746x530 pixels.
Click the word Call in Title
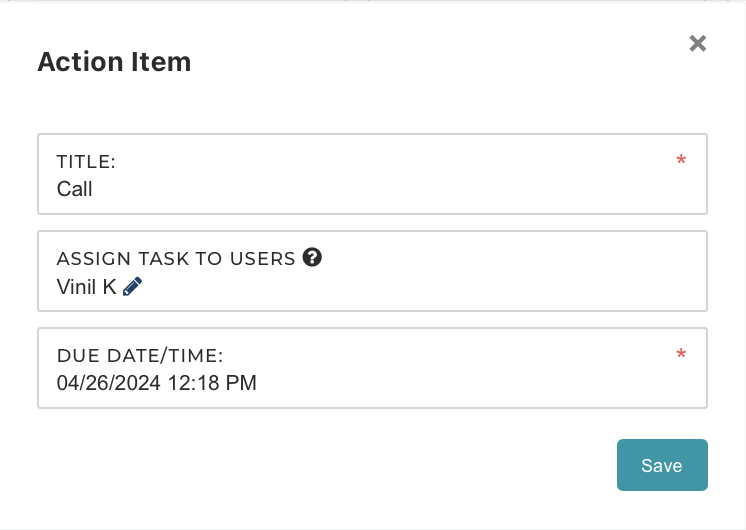click(x=74, y=189)
